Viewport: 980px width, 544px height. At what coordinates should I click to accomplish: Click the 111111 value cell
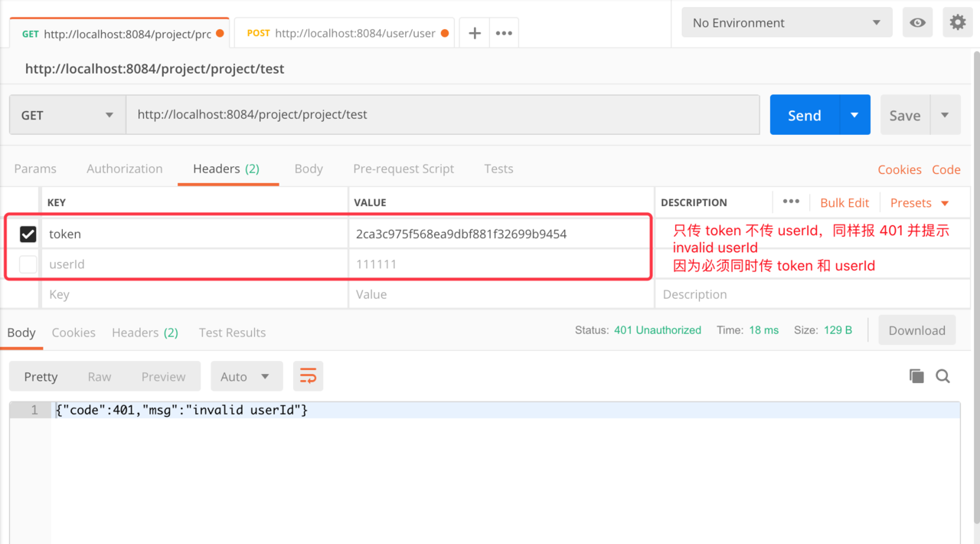(x=501, y=264)
